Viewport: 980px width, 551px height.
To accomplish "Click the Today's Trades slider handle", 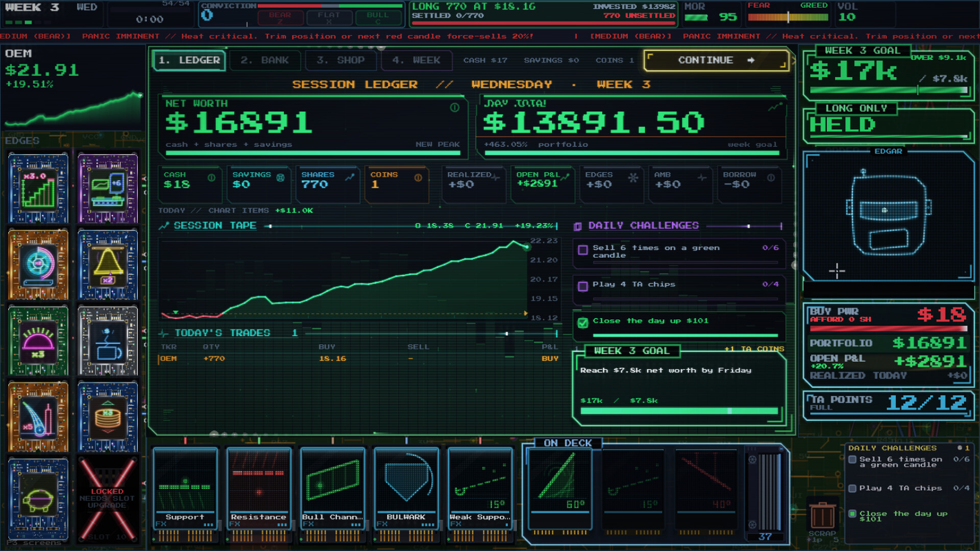I will (506, 334).
